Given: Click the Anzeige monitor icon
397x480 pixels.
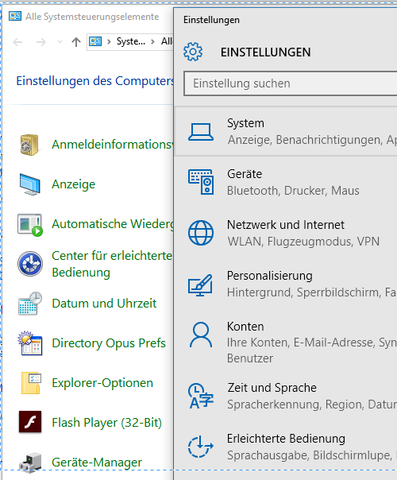Looking at the screenshot, I should tap(30, 184).
